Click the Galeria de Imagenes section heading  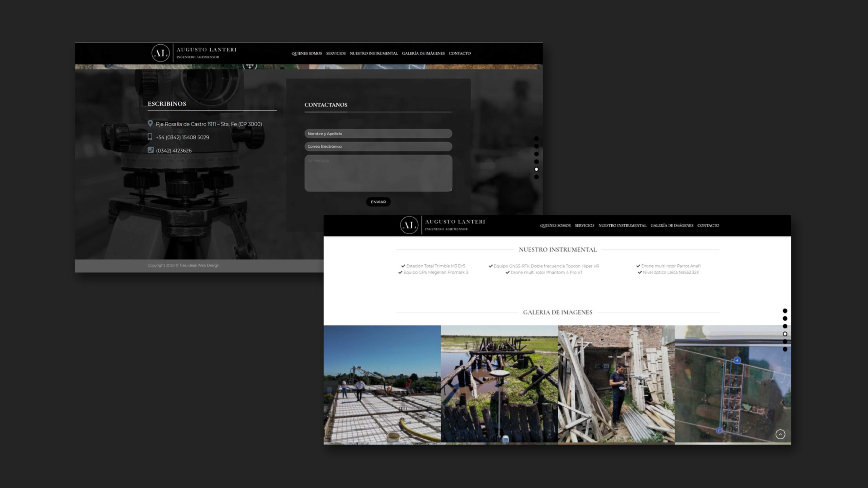click(x=558, y=312)
